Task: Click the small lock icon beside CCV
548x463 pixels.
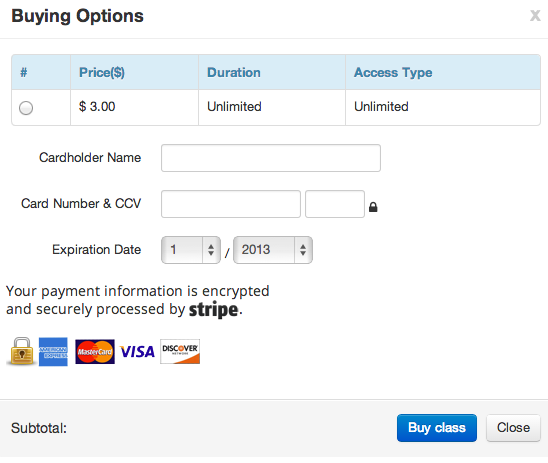Action: tap(373, 207)
